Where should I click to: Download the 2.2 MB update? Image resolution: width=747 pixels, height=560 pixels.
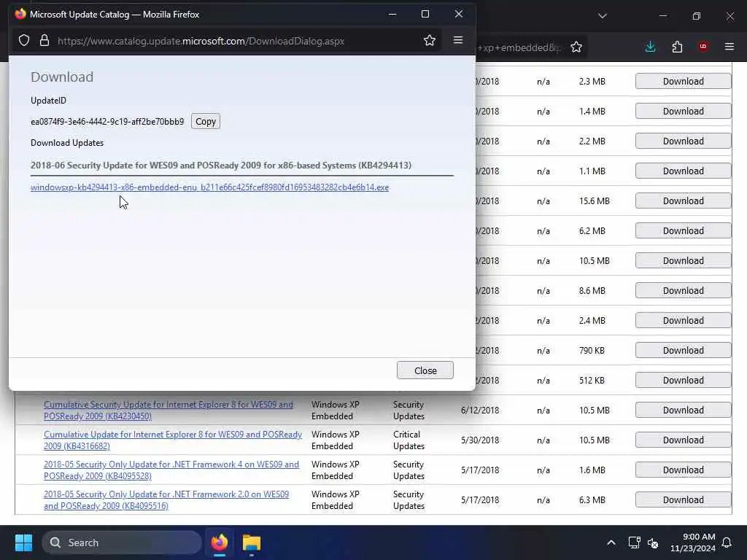coord(683,141)
